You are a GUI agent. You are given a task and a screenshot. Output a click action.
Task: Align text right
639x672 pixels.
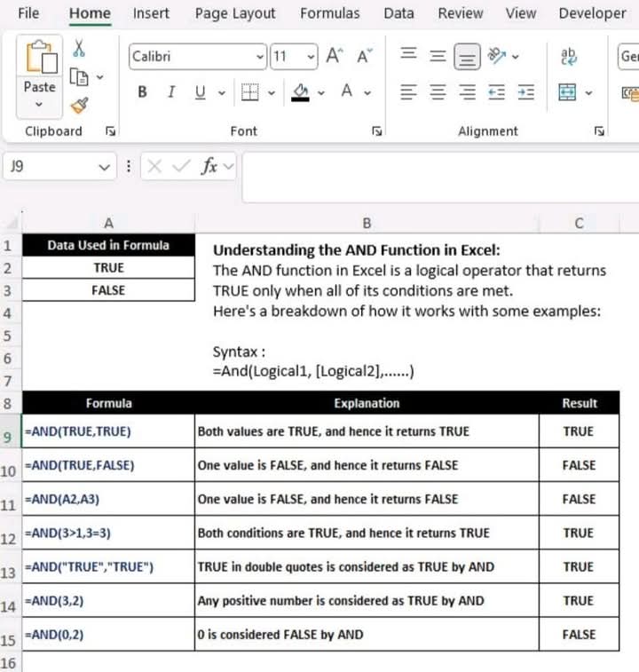coord(467,92)
